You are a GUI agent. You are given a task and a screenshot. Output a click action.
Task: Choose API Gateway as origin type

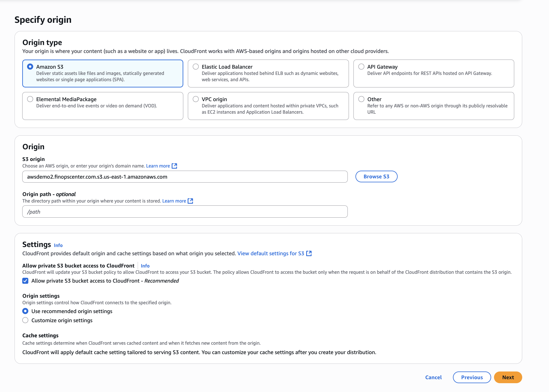(x=361, y=67)
